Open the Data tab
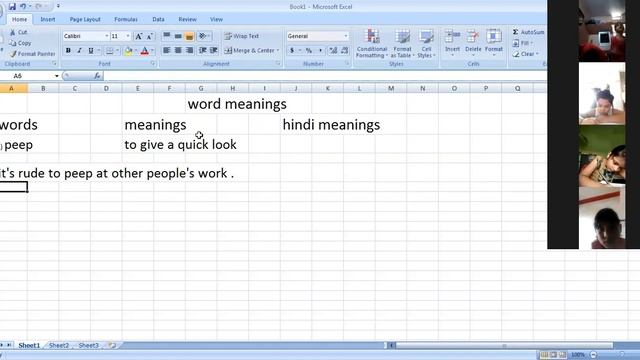The image size is (640, 360). 158,19
